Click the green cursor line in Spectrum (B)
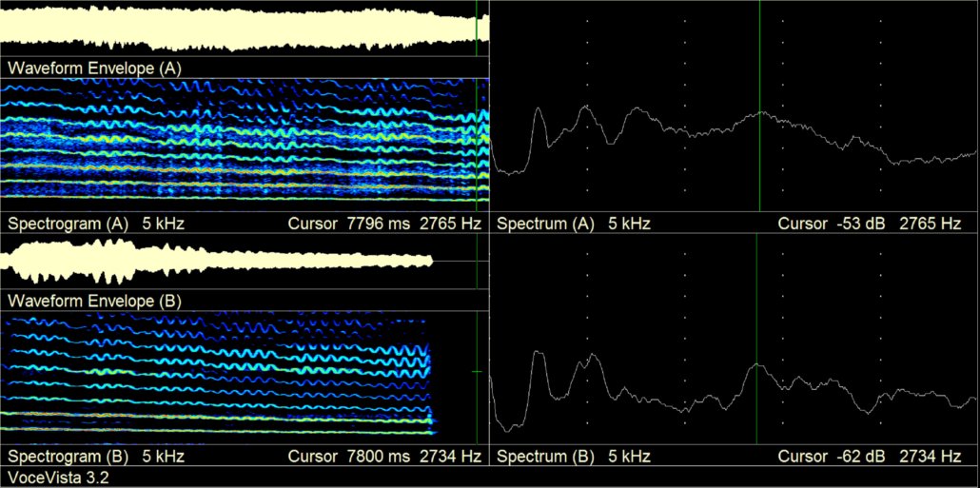This screenshot has width=980, height=488. coord(756,340)
